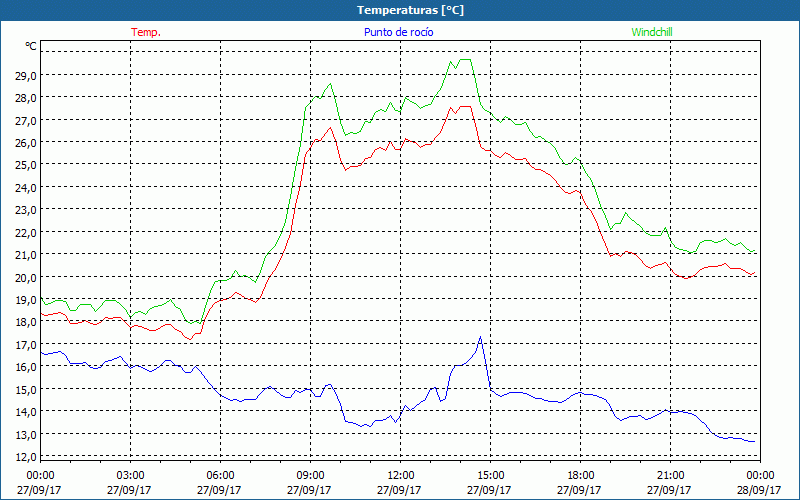Screen dimensions: 800x500
Task: Select the blue Punto de rocío legend label
Action: click(399, 32)
